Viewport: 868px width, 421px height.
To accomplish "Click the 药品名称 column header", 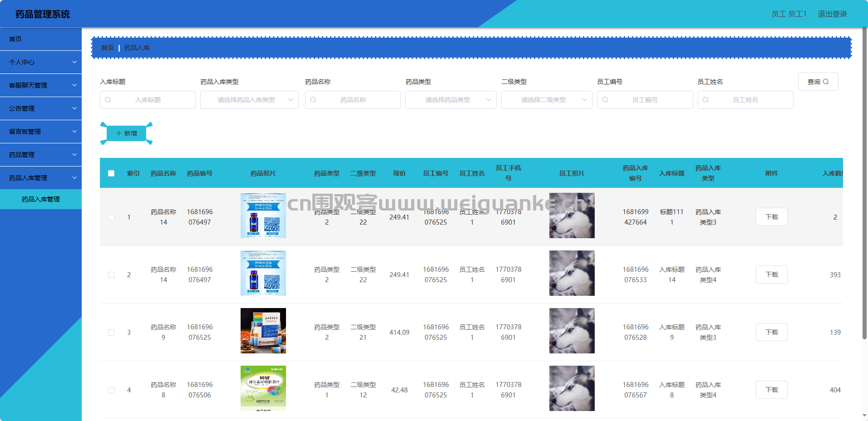I will [x=163, y=173].
